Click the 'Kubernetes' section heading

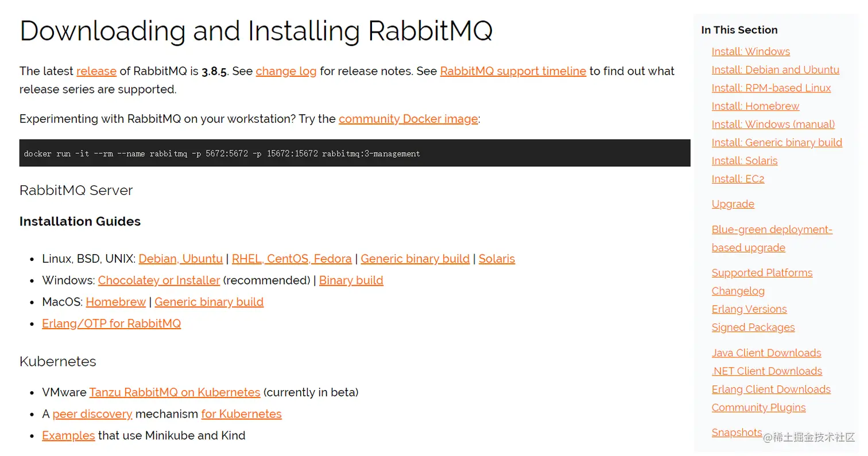tap(58, 361)
